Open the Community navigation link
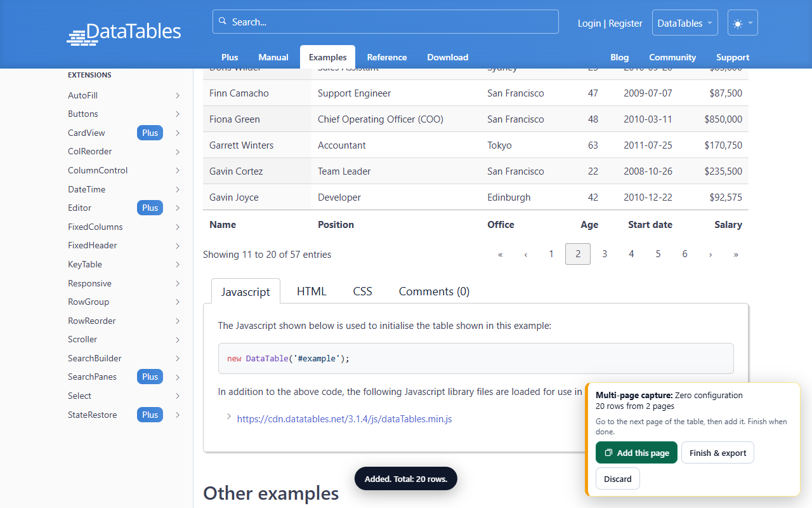This screenshot has height=508, width=812. pos(672,57)
